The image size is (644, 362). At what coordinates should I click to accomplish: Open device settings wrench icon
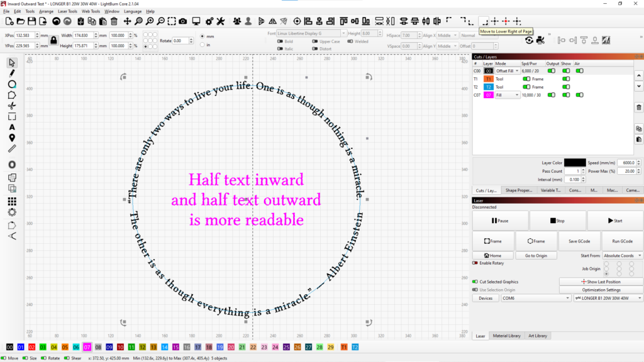point(221,21)
